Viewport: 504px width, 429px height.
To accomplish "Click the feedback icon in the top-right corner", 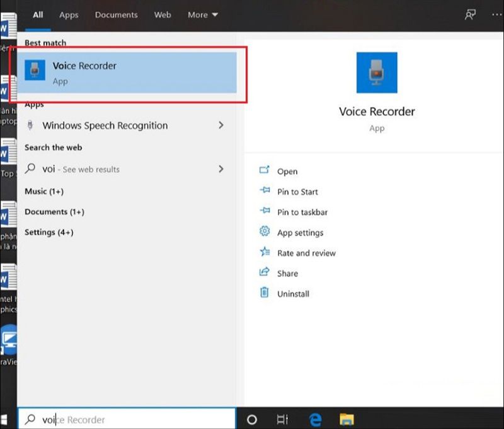I will tap(470, 14).
